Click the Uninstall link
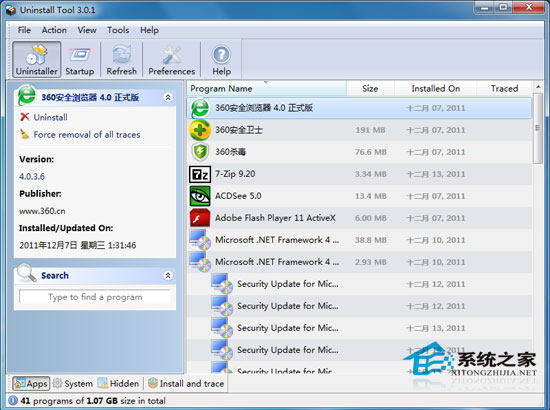550x410 pixels. pyautogui.click(x=51, y=117)
